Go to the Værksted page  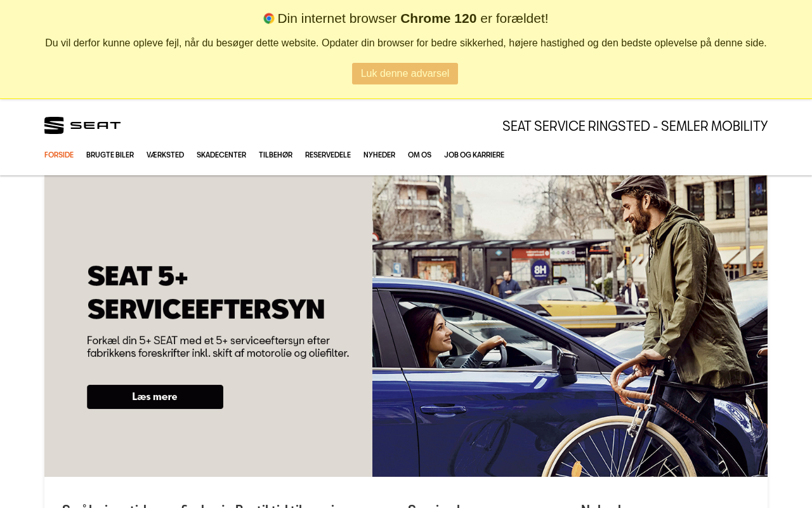[x=165, y=155]
